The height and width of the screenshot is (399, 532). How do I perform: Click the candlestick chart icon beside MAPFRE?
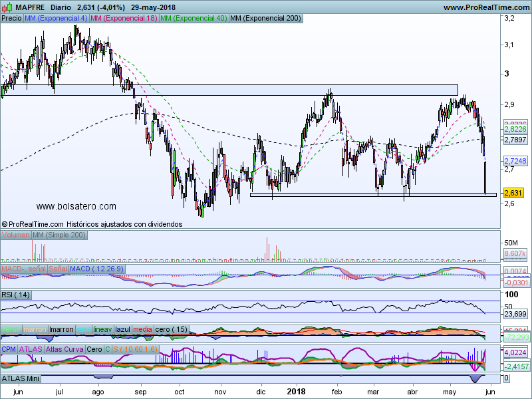tap(7, 7)
